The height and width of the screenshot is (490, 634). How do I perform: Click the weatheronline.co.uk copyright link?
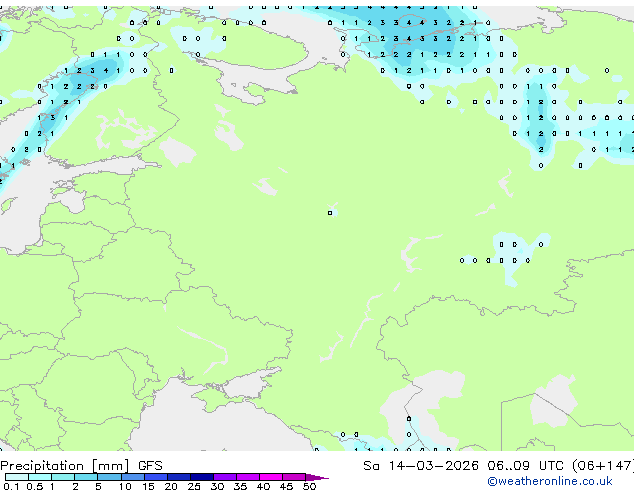pyautogui.click(x=550, y=481)
